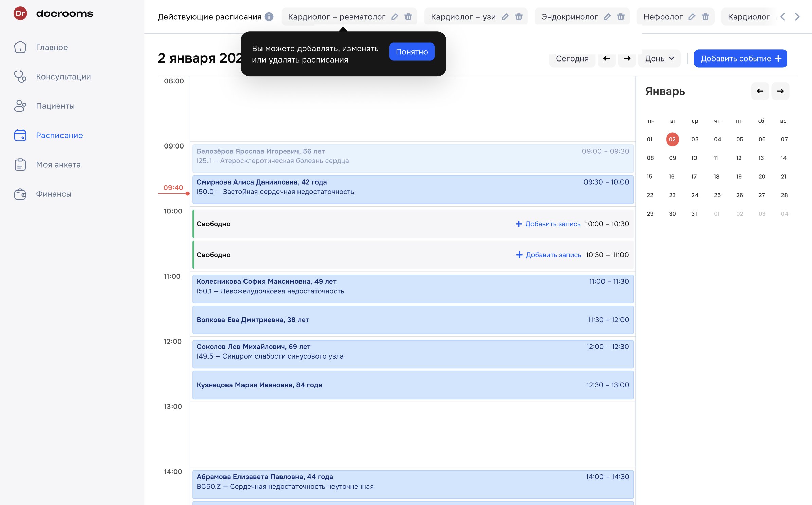
Task: Click the Финансы wallet icon
Action: (x=20, y=194)
